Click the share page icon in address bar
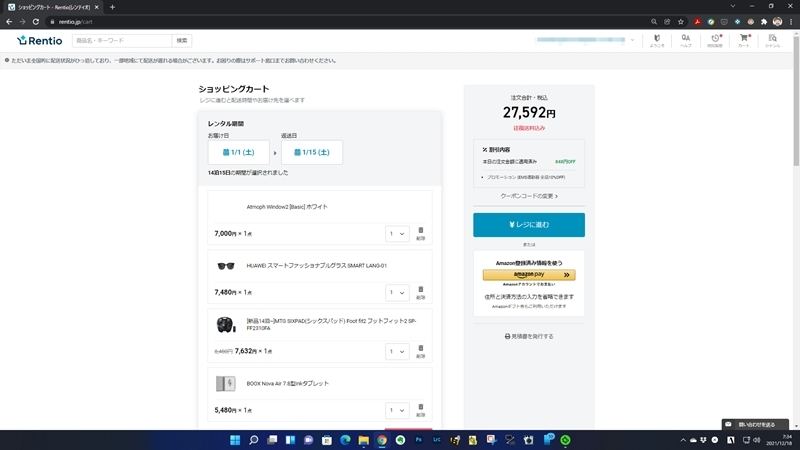 [667, 22]
